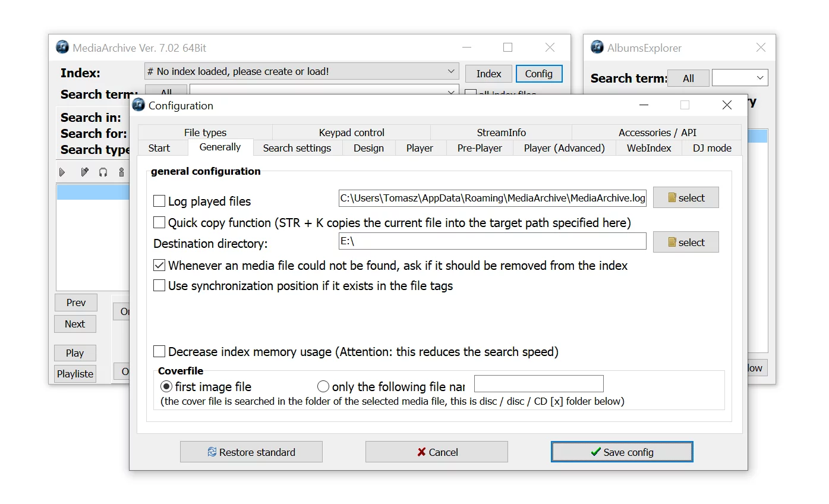Uncheck ask to remove missing media file

[x=159, y=265]
